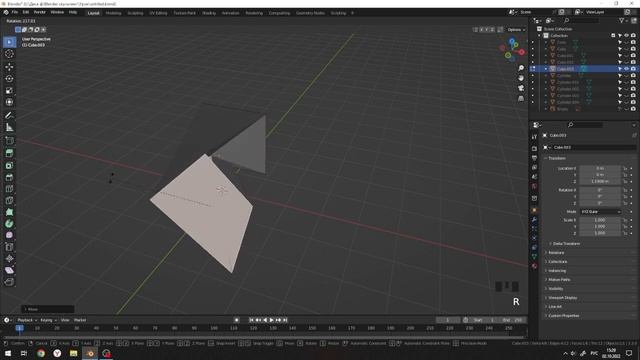Screen dimensions: 640x360
Task: Click the Location Z value field
Action: coord(600,182)
